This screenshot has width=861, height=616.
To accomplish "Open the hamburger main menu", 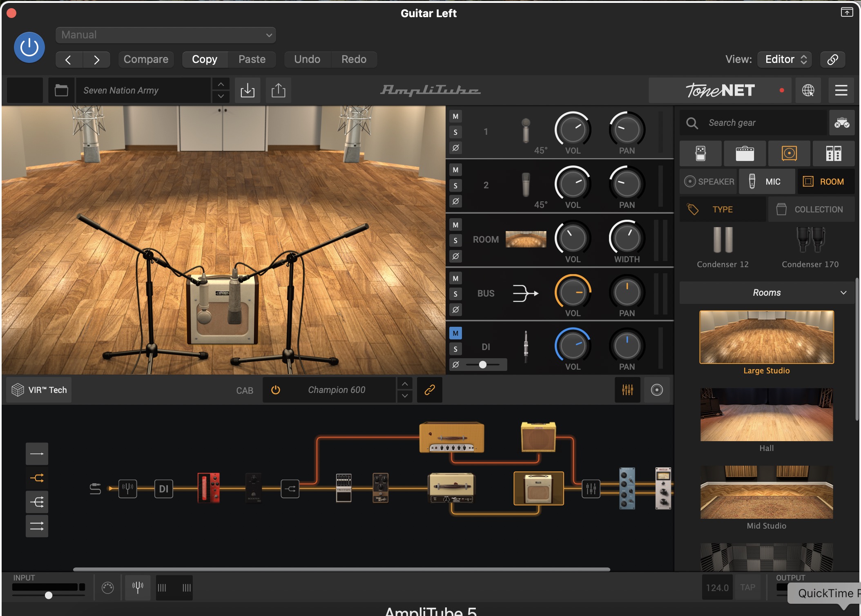I will (x=841, y=90).
